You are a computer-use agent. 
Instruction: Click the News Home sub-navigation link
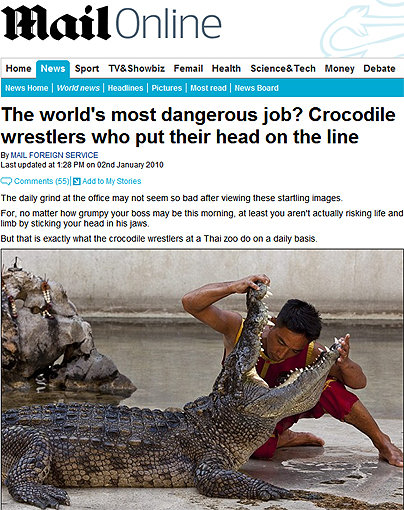(x=27, y=88)
